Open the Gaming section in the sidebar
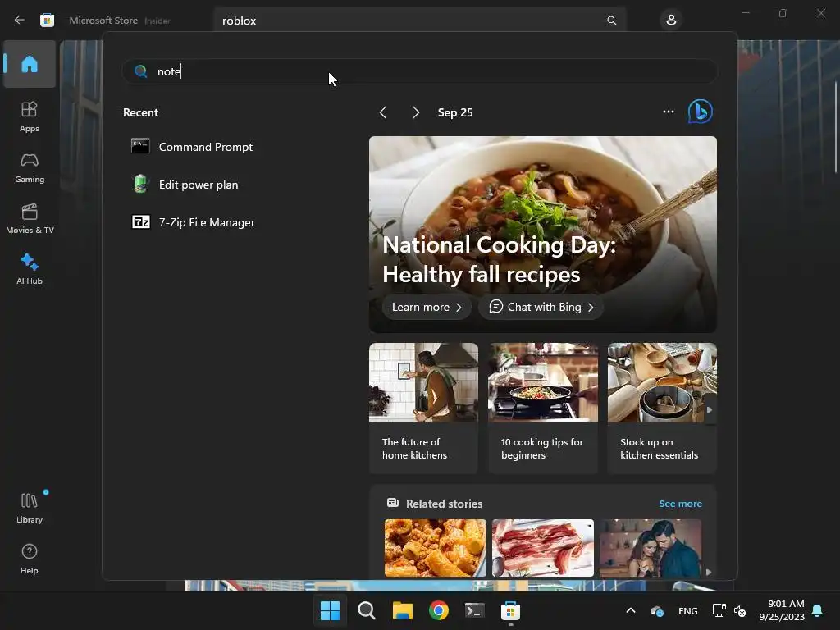The width and height of the screenshot is (840, 630). tap(30, 167)
